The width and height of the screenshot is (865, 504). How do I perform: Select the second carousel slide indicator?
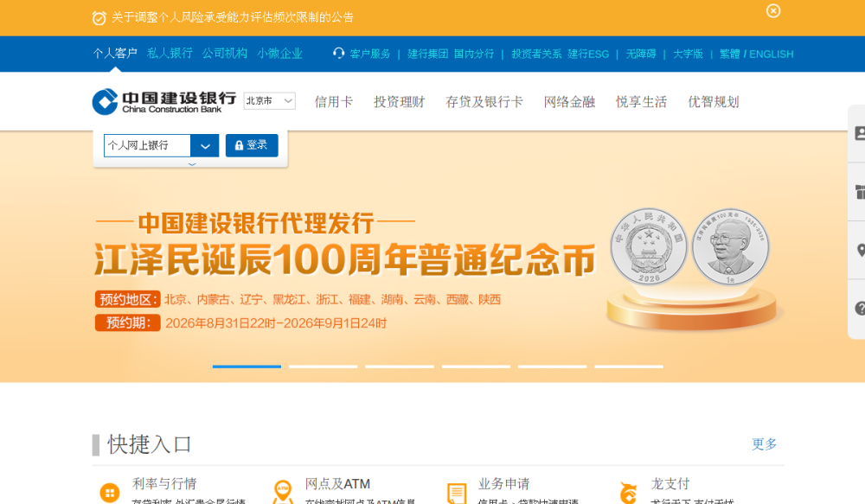324,367
